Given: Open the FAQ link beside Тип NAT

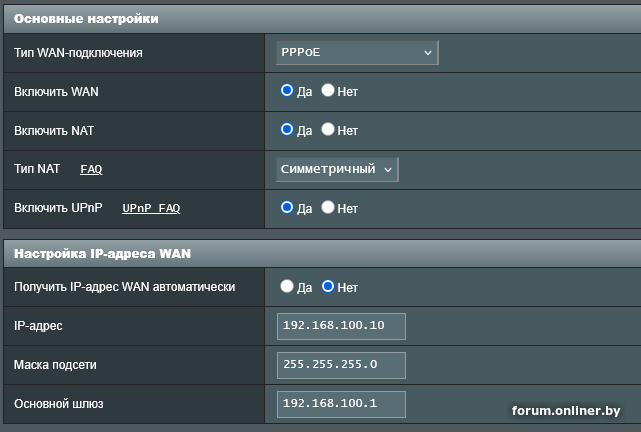Looking at the screenshot, I should [91, 170].
